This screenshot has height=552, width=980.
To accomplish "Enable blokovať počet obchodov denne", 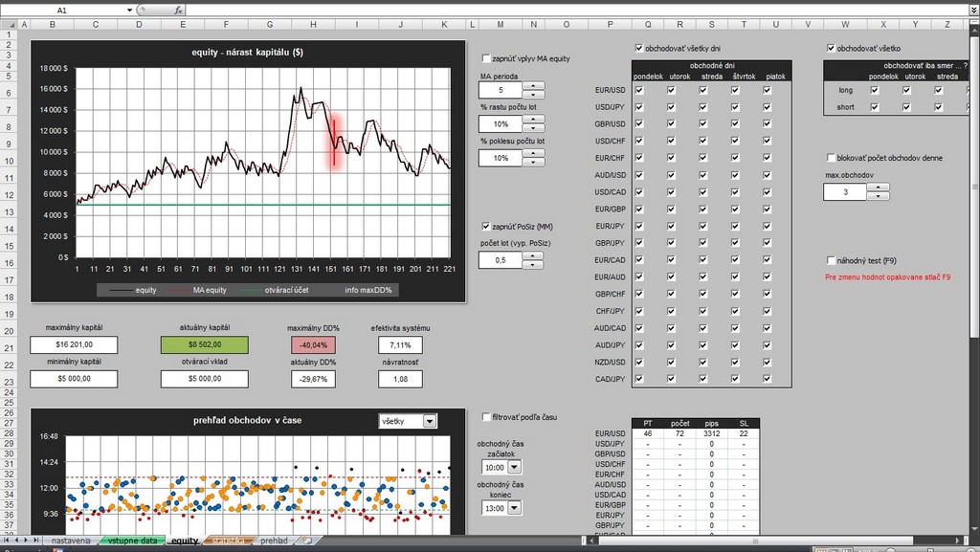I will pos(831,158).
